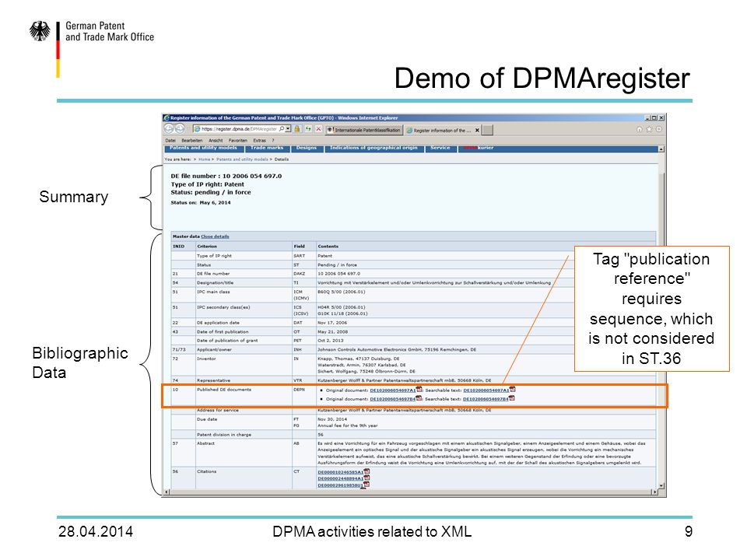Click the green refresh arrows icon
Image resolution: width=747 pixels, height=560 pixels.
308,128
